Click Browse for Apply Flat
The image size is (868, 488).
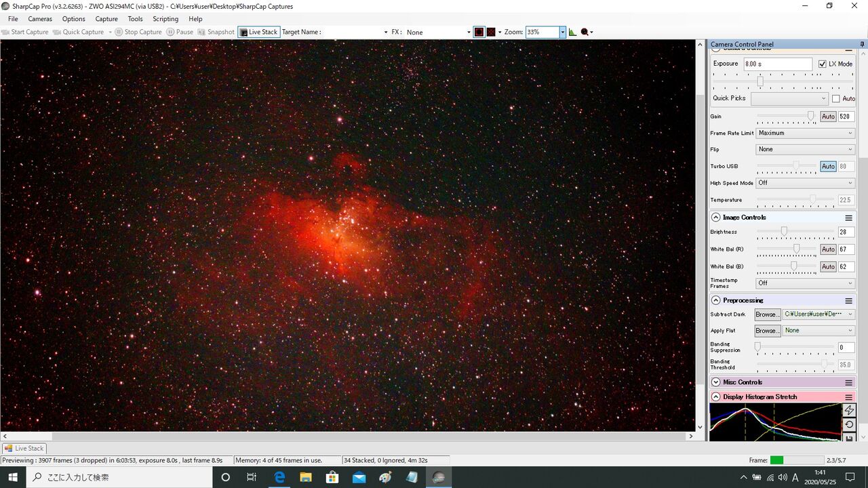click(768, 331)
